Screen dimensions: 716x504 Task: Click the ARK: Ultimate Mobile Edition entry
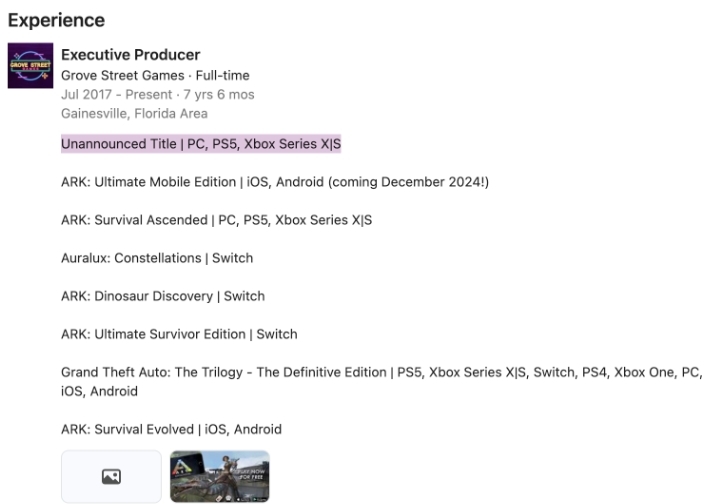click(x=275, y=182)
